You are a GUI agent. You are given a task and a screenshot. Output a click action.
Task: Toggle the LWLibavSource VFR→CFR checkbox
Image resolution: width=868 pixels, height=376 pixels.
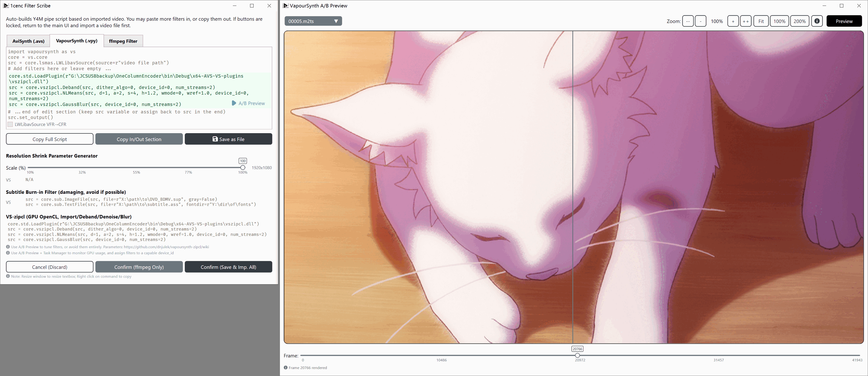point(10,124)
